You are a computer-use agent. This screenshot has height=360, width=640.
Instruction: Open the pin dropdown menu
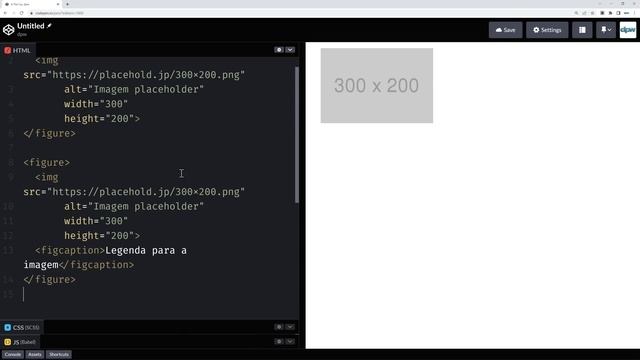click(606, 30)
